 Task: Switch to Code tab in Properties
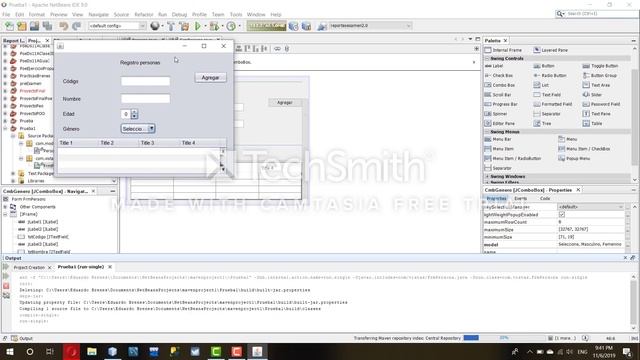(545, 198)
